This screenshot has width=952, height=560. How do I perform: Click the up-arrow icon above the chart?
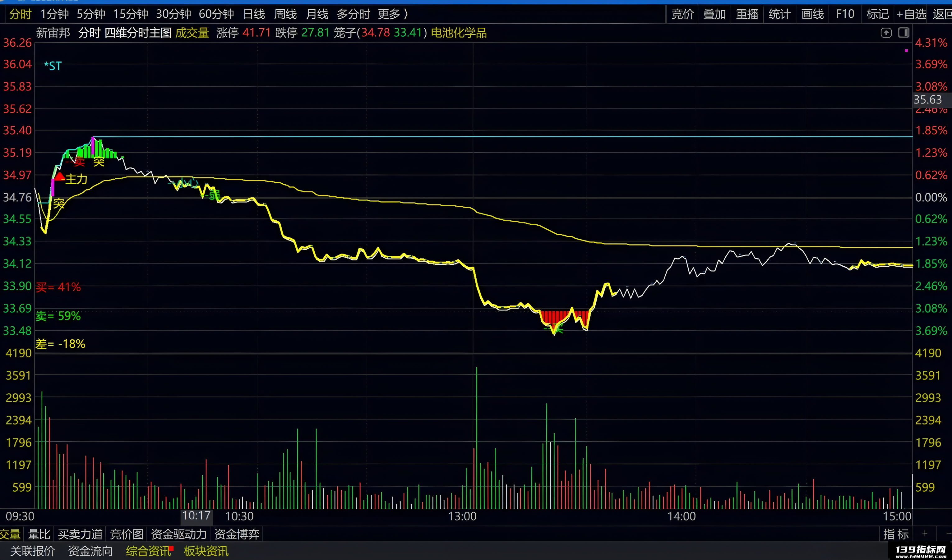click(886, 33)
